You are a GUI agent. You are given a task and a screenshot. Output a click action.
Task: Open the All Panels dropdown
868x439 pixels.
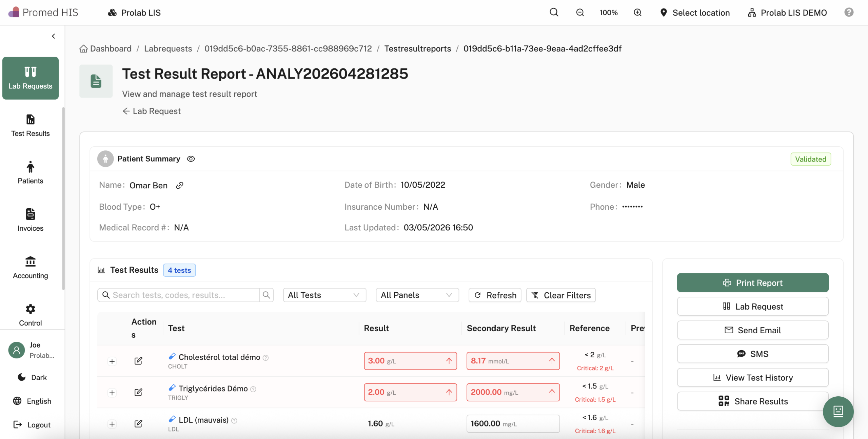tap(417, 295)
